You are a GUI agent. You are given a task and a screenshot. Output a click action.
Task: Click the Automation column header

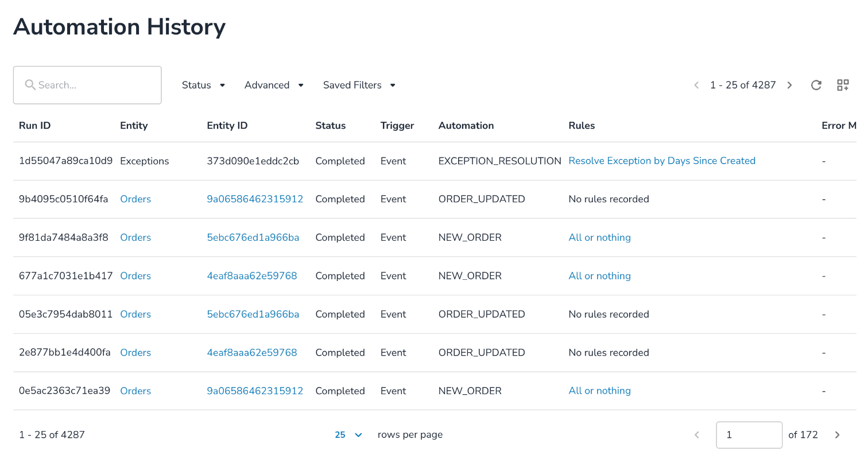466,126
